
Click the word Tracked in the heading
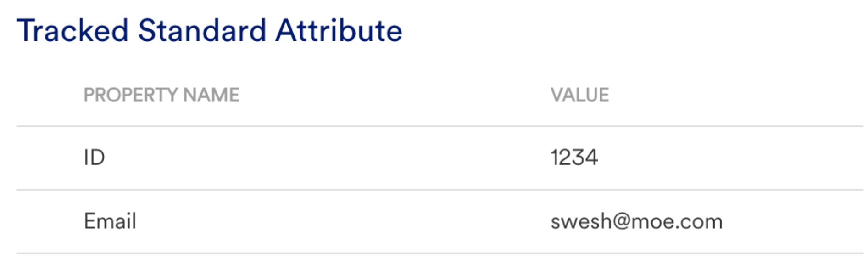72,31
